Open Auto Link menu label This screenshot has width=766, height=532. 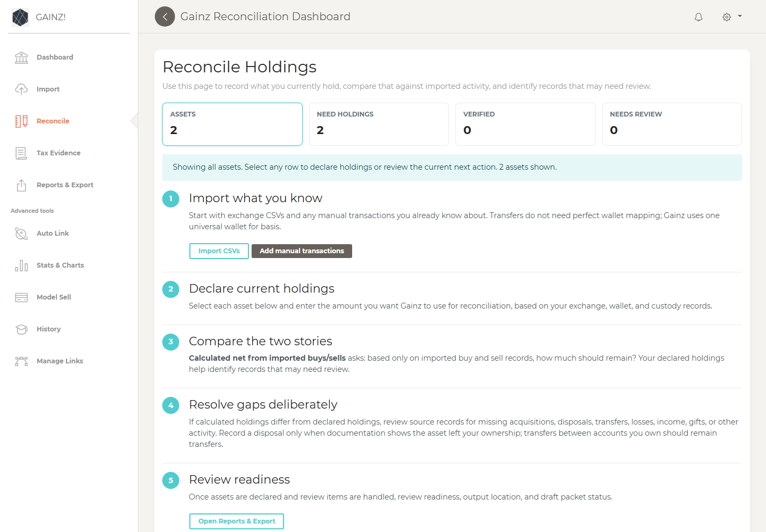(53, 234)
